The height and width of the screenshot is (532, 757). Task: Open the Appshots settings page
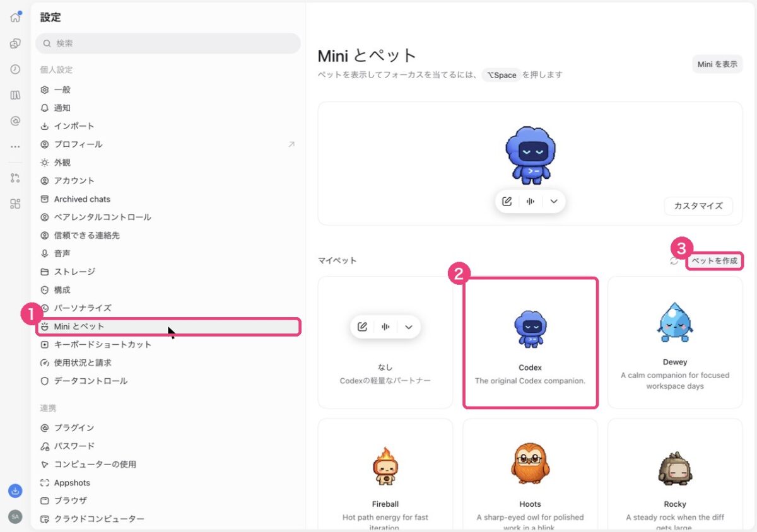point(168,483)
